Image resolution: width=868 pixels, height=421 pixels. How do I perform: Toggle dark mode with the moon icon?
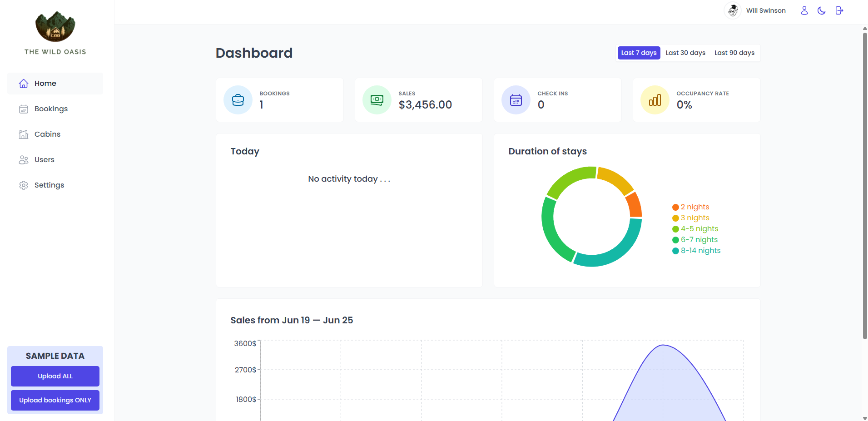click(821, 10)
